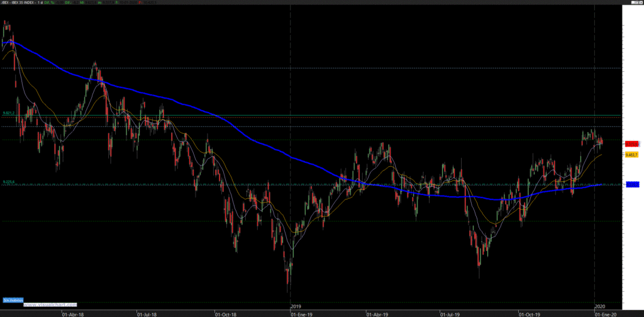Click the 2019 year marker
The image size is (644, 317).
(x=296, y=306)
